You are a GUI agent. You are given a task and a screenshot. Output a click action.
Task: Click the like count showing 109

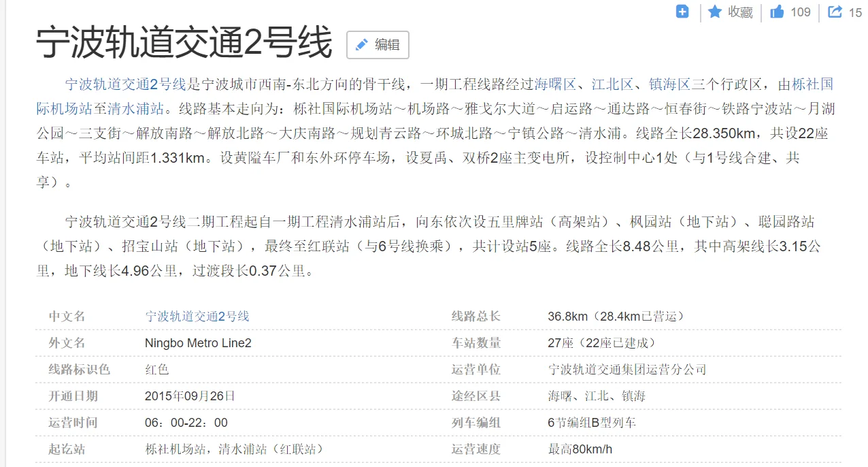pos(800,12)
